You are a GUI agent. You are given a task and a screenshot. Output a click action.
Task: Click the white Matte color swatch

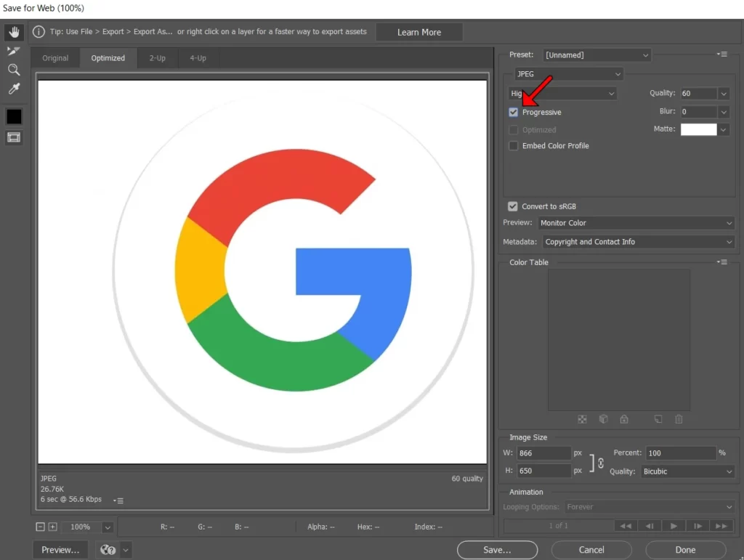[698, 129]
